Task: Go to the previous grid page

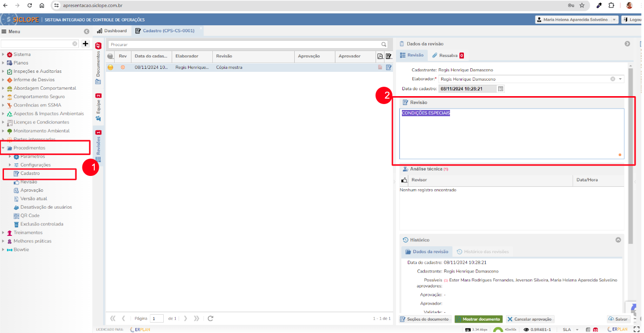Action: (x=124, y=318)
